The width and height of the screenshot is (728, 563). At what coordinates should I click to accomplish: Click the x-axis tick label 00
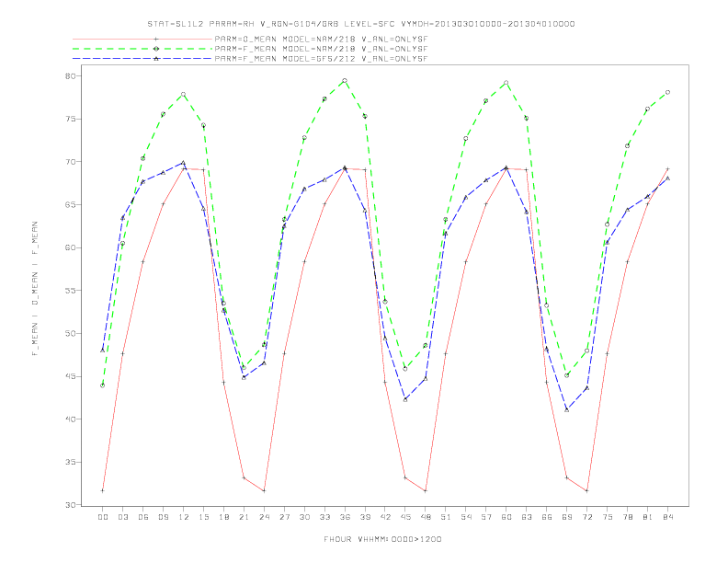(103, 517)
